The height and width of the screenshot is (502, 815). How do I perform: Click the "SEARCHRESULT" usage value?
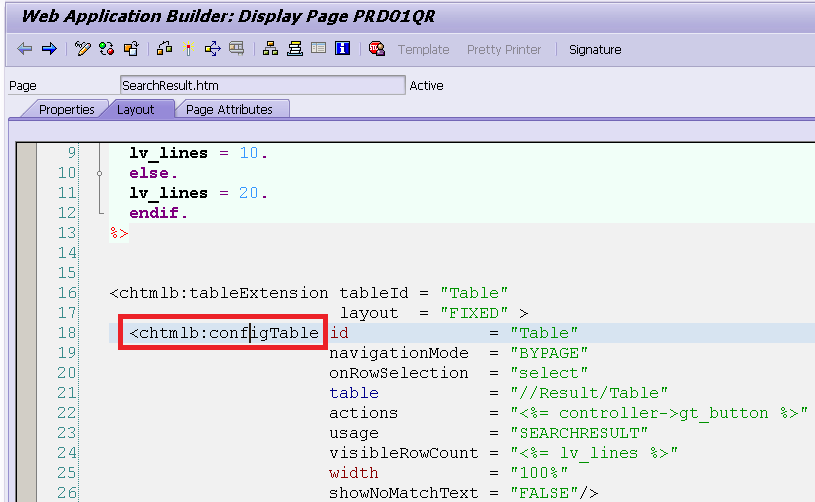click(x=579, y=433)
